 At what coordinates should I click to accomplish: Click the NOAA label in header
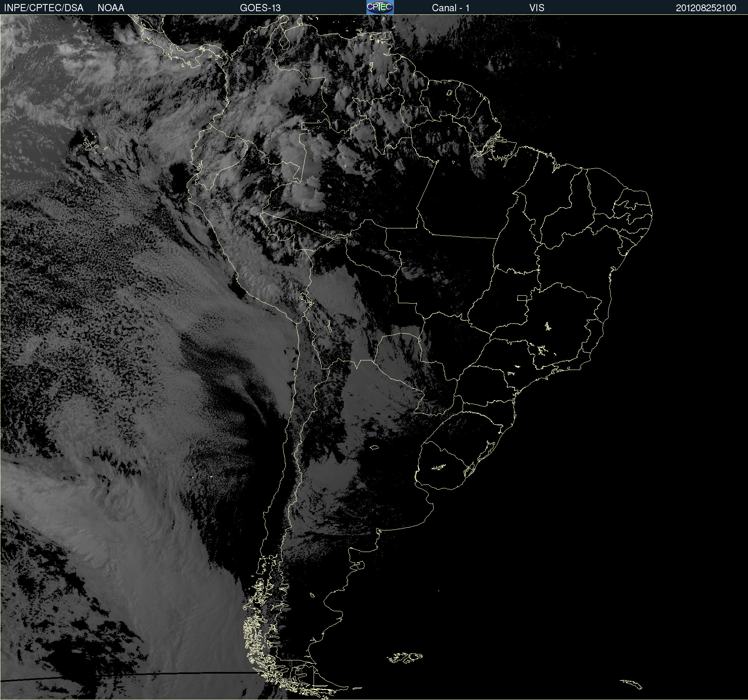tap(111, 8)
